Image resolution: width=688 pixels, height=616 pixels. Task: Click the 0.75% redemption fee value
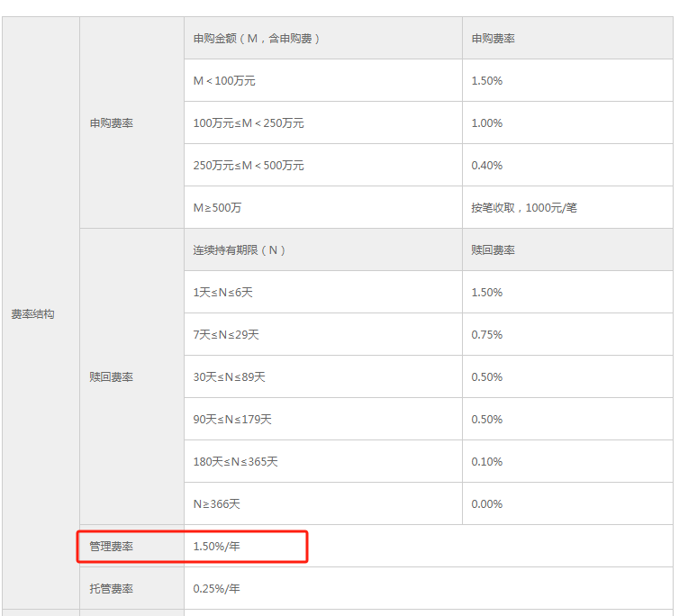[487, 335]
